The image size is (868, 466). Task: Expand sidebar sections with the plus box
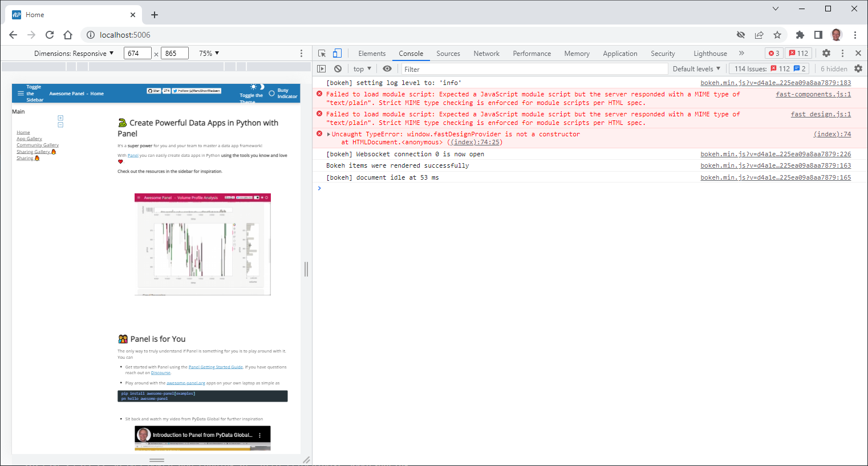pyautogui.click(x=60, y=118)
